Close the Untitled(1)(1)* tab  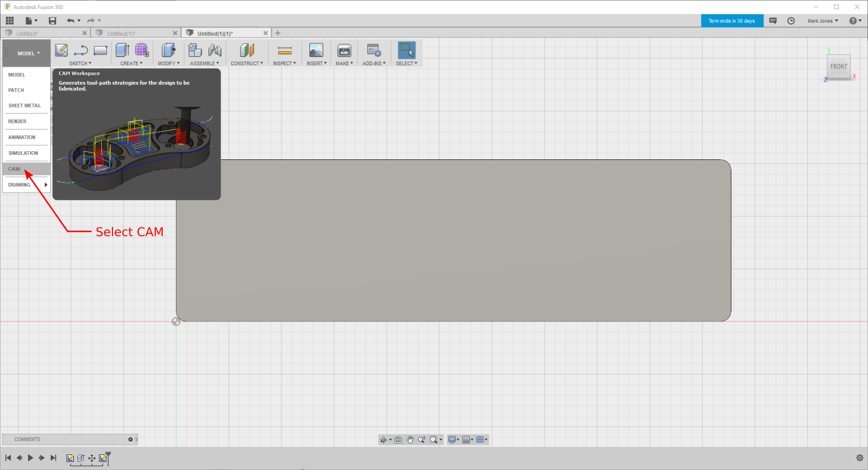(266, 33)
